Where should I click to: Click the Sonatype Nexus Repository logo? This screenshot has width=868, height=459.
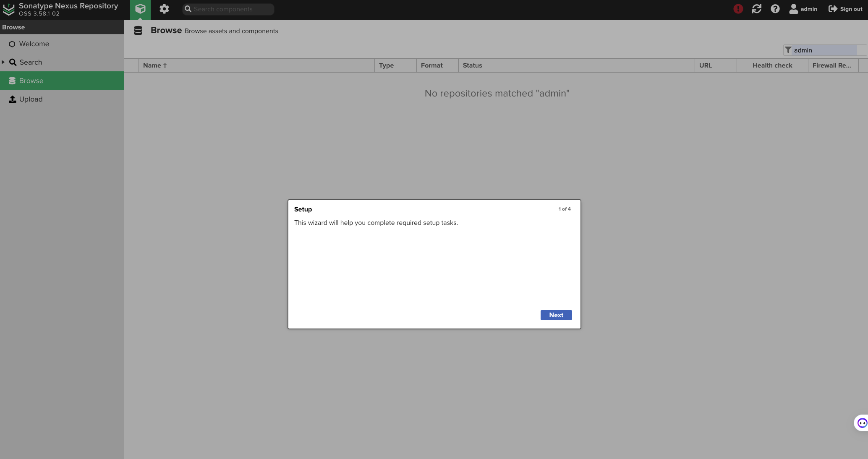[x=8, y=9]
